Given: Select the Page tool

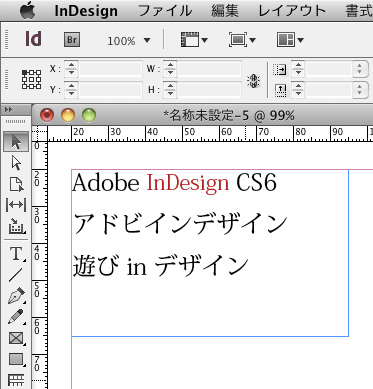Looking at the screenshot, I should point(16,184).
